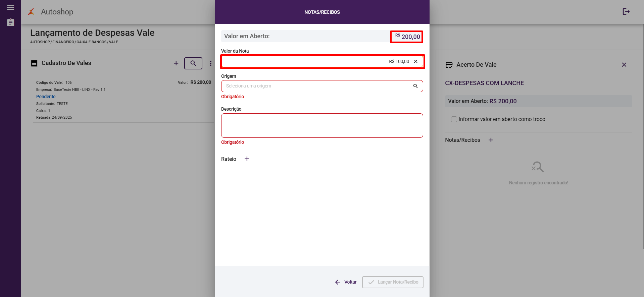
Task: Click the clipboard icon in sidebar
Action: click(x=11, y=22)
